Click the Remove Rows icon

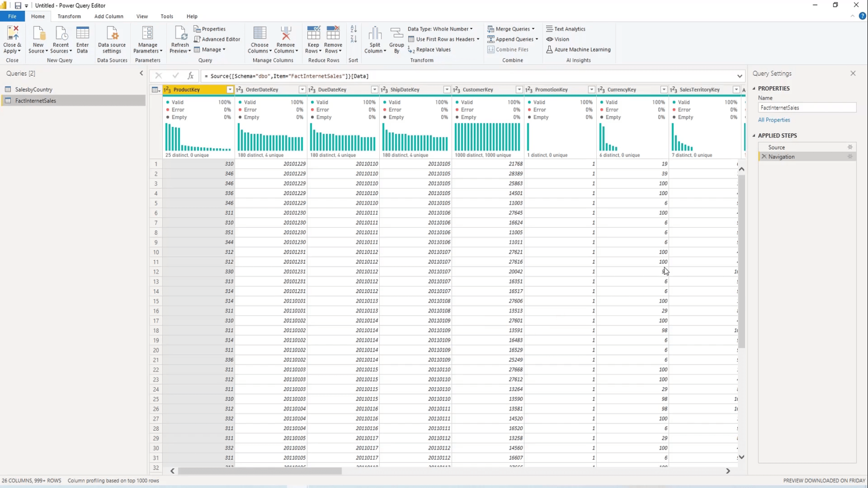(333, 33)
